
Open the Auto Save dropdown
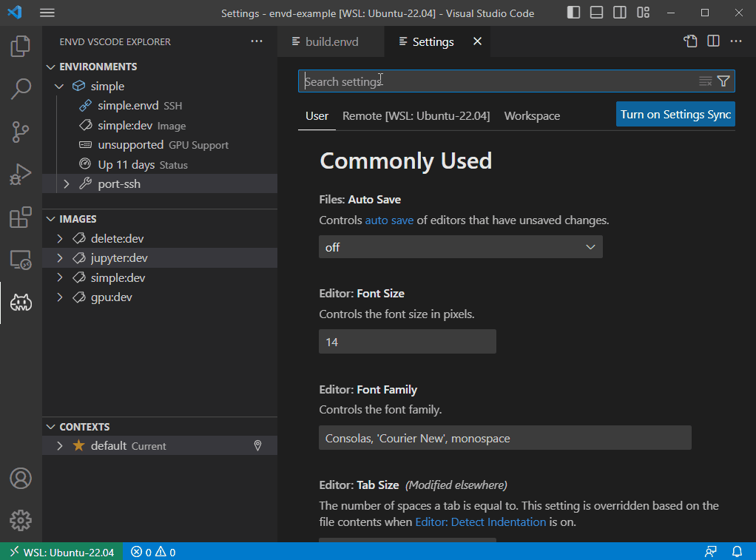pyautogui.click(x=460, y=247)
